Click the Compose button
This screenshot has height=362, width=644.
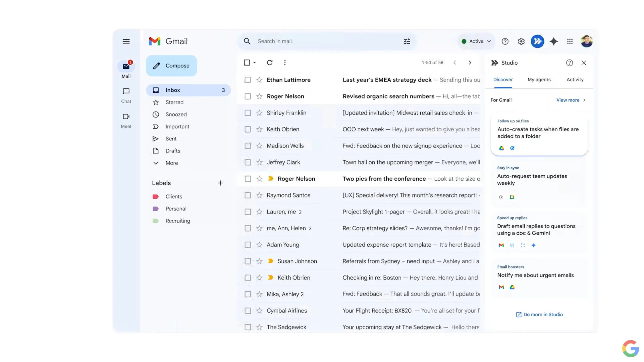(172, 66)
